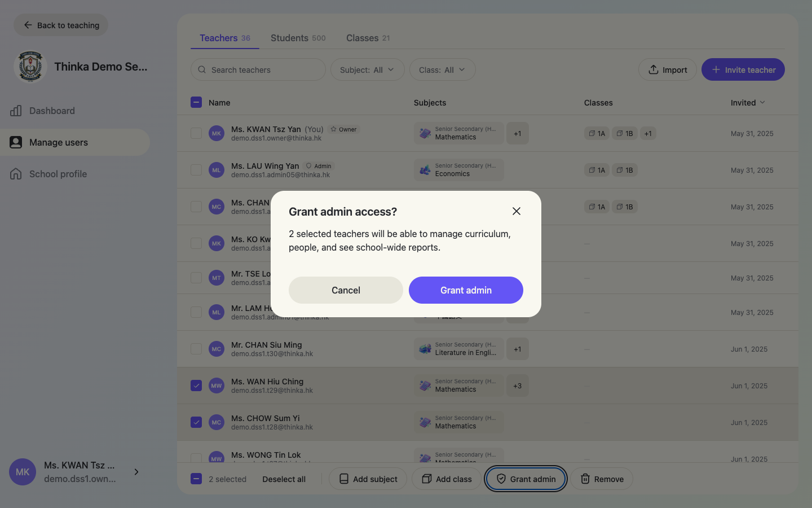Screen dimensions: 812x508
Task: Switch to the Teachers tab
Action: pyautogui.click(x=225, y=38)
